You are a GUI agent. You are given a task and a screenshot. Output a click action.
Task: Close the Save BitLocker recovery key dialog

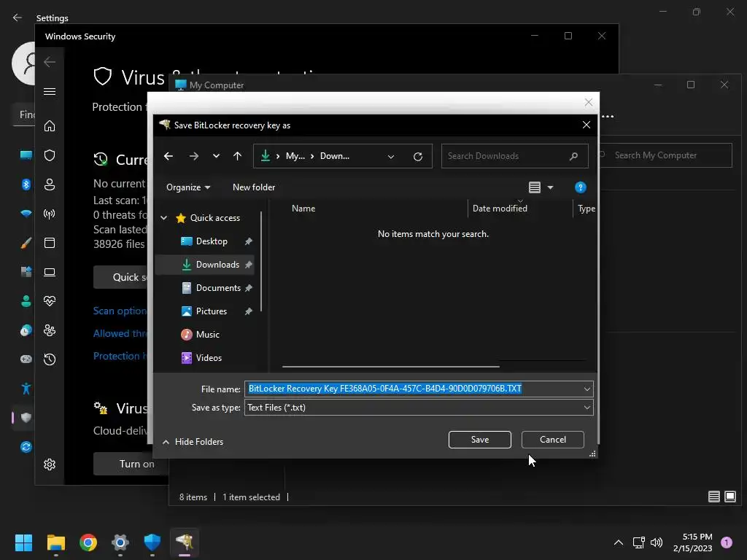(587, 125)
